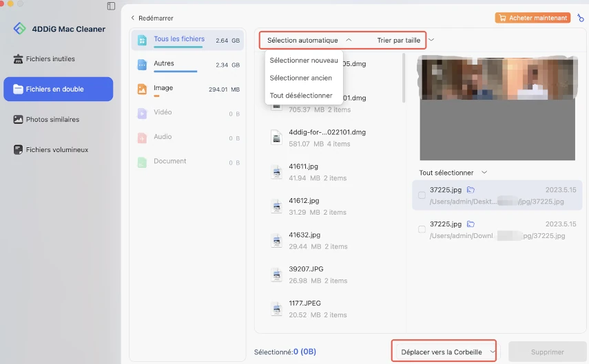Click the Redémarrer link
The height and width of the screenshot is (364, 589).
[x=156, y=18]
